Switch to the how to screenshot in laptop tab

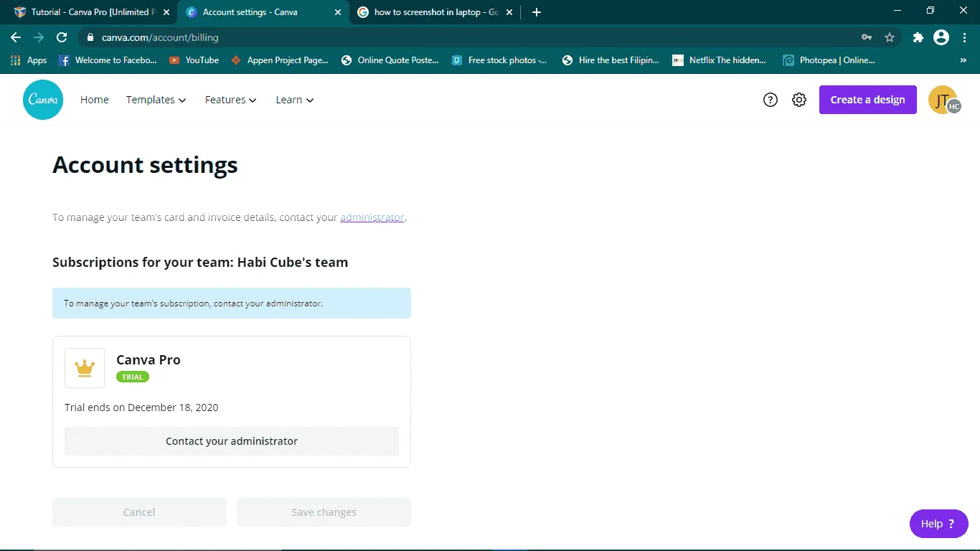pyautogui.click(x=435, y=12)
